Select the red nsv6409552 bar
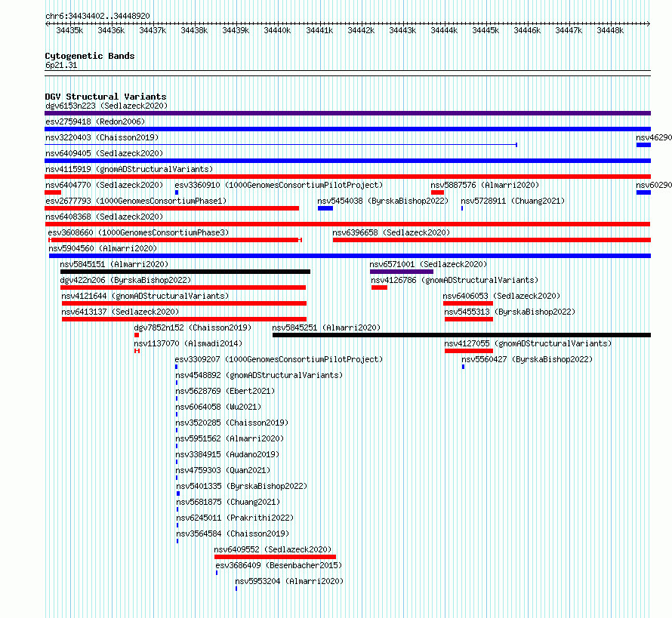 tap(275, 557)
